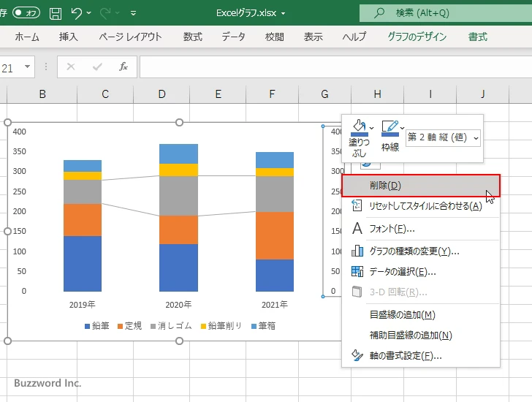This screenshot has height=402, width=532.
Task: Click the 鉛筆削り legend entry
Action: coord(221,326)
